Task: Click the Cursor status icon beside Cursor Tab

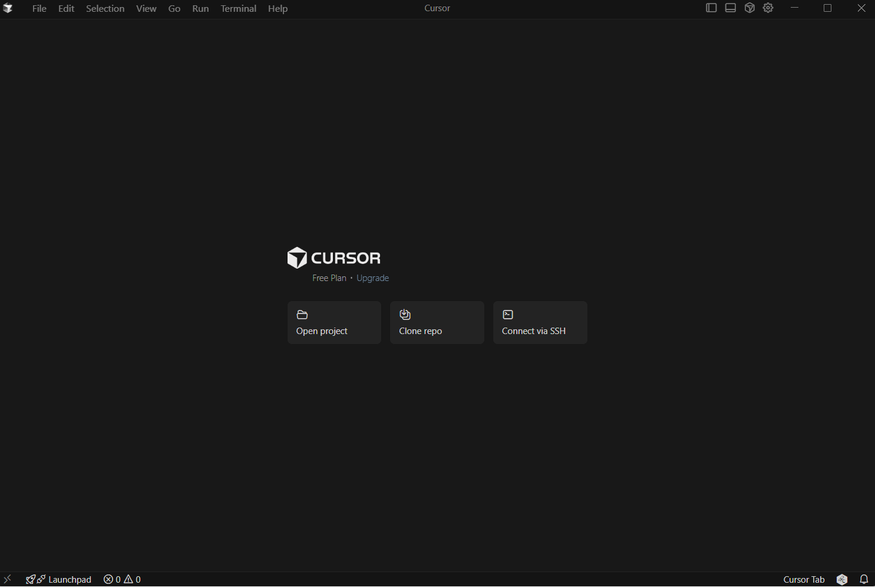Action: [x=842, y=579]
